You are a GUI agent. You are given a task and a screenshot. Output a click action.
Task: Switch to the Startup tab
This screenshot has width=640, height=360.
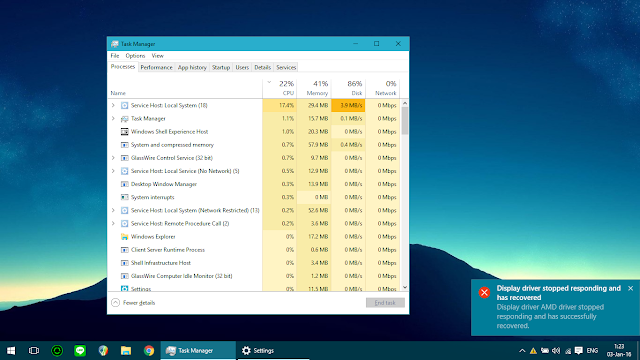click(x=221, y=67)
